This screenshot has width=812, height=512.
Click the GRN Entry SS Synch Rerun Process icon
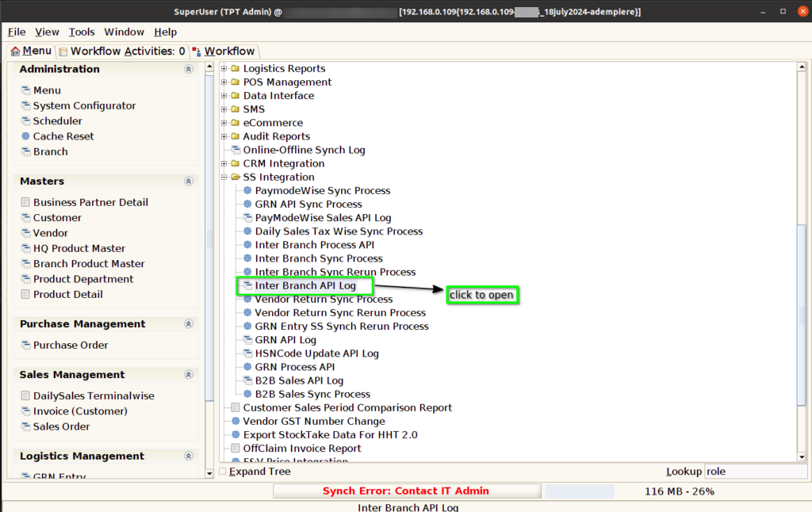coord(247,327)
